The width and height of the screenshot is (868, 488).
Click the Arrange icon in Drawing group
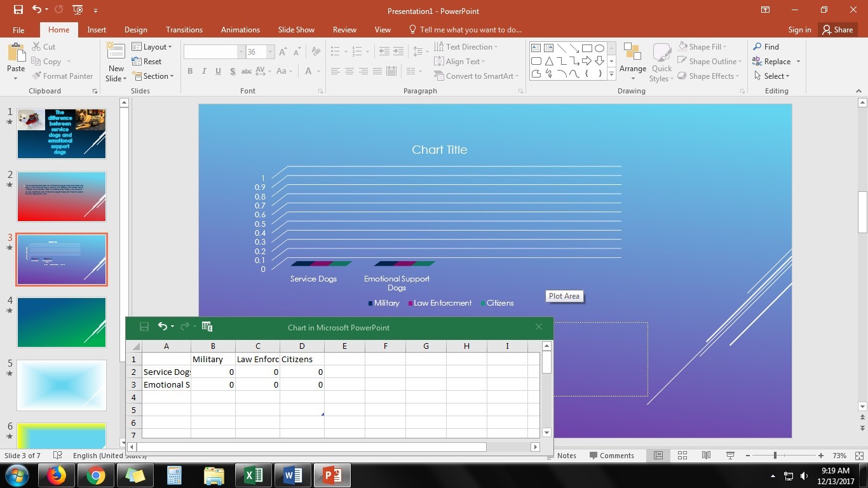coord(632,56)
